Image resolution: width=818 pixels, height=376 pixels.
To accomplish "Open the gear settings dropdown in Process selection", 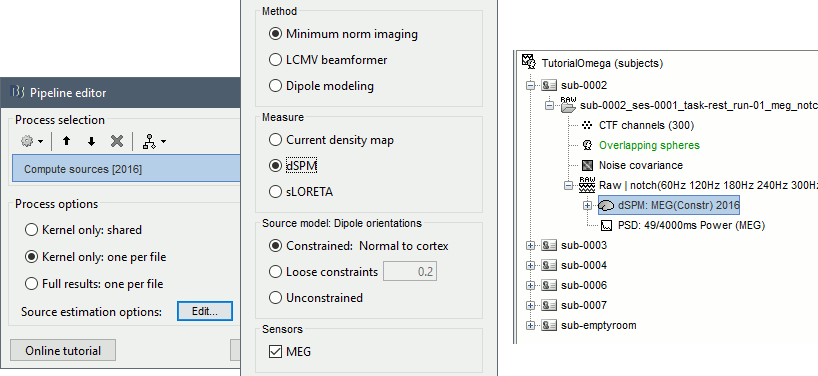I will (31, 141).
